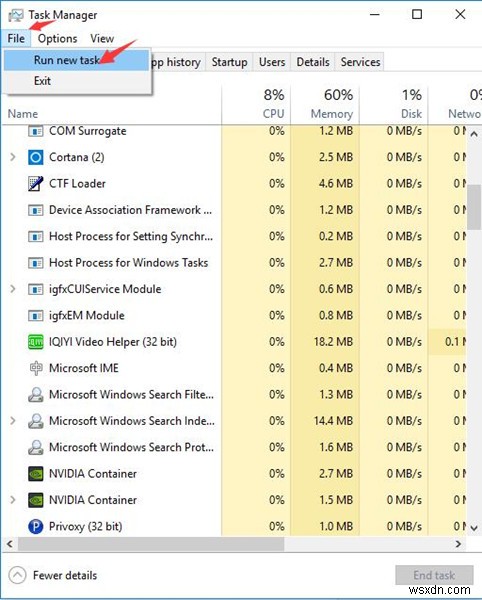Switch to the Users tab
The width and height of the screenshot is (482, 600).
[272, 62]
